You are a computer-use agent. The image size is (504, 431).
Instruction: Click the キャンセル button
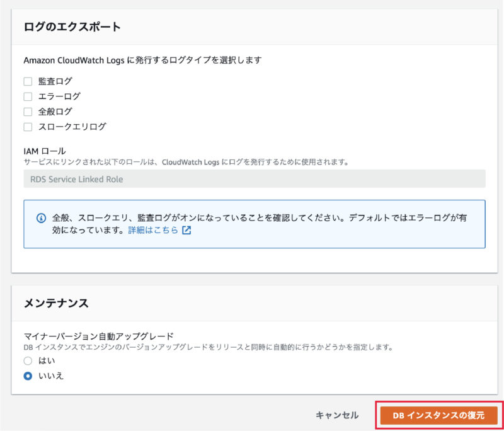[337, 415]
